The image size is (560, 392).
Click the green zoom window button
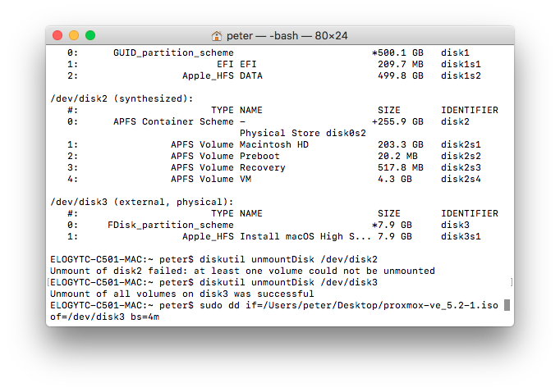[x=90, y=35]
